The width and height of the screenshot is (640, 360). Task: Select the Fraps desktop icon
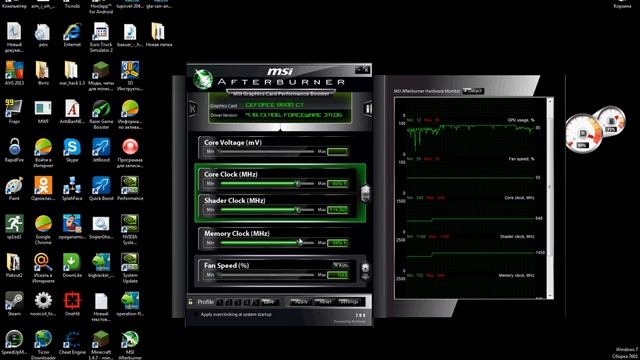click(14, 112)
